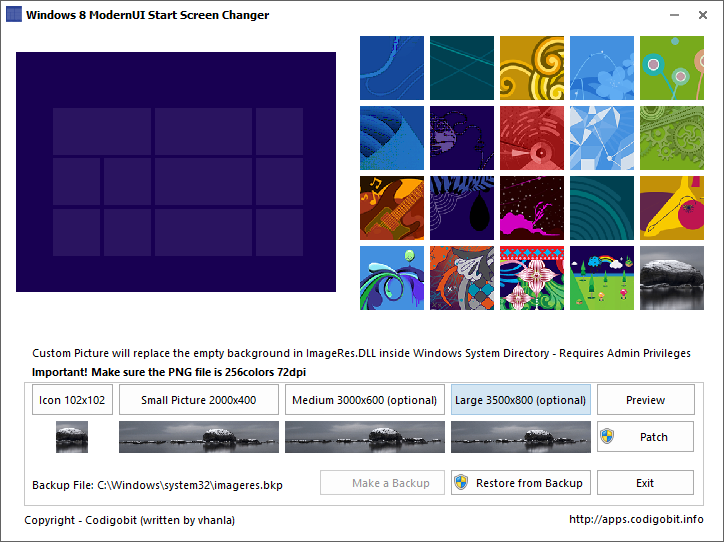Click the small square icon preview of the rock
Viewport: 724px width, 542px height.
[72, 437]
